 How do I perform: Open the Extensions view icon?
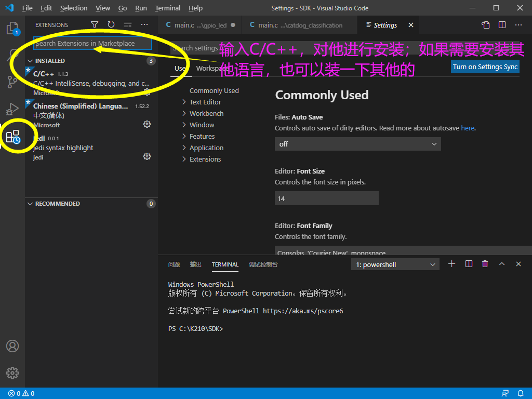point(13,137)
